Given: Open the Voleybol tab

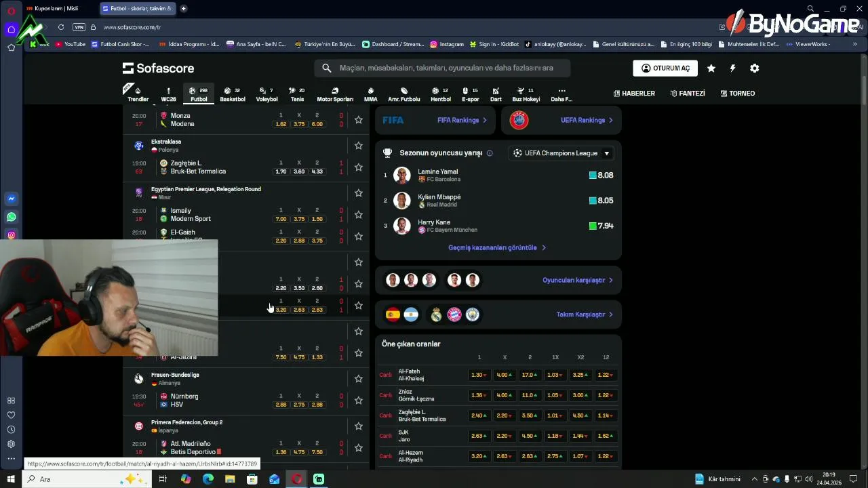Looking at the screenshot, I should click(x=267, y=94).
